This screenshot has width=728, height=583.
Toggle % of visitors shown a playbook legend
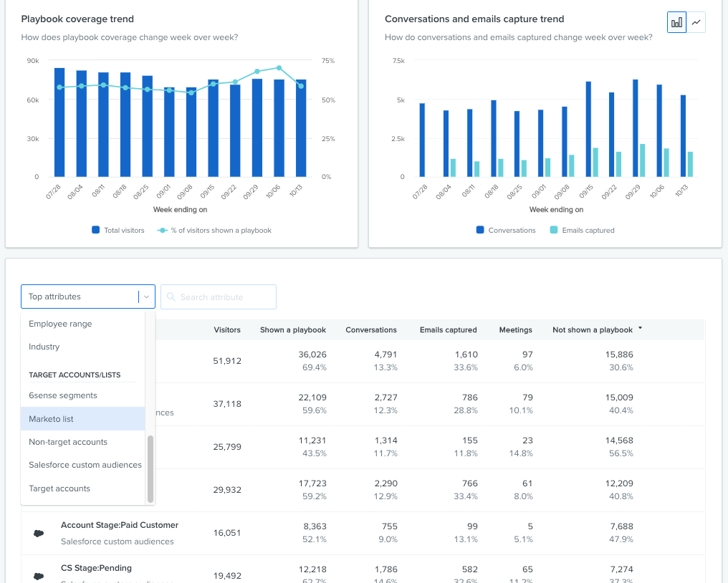(x=214, y=230)
